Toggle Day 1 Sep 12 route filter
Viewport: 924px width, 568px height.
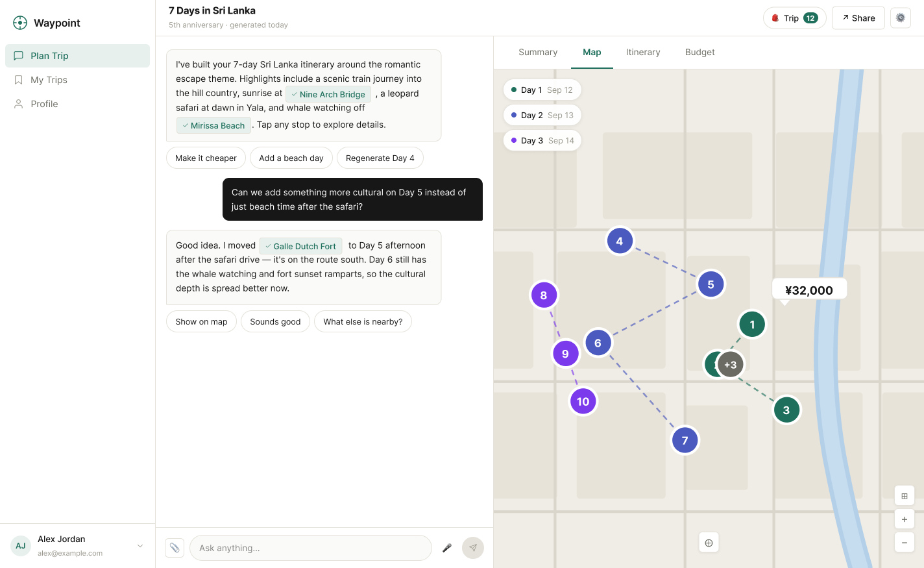coord(542,90)
